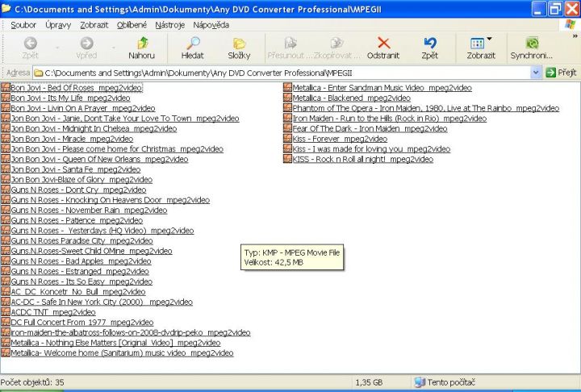Image resolution: width=581 pixels, height=392 pixels.
Task: Open back history dropdown arrow beside Zpět
Action: pyautogui.click(x=57, y=48)
